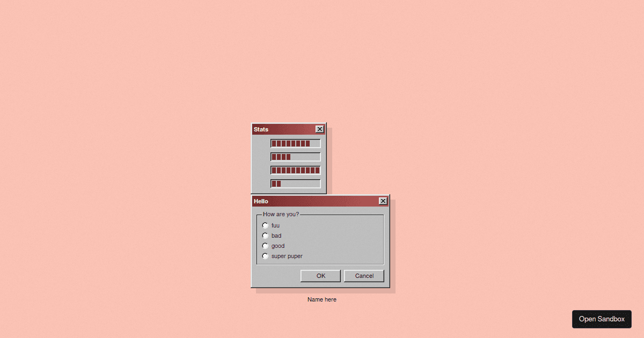Screen dimensions: 644x338
Task: Click the first progress bar in Stats
Action: point(296,143)
